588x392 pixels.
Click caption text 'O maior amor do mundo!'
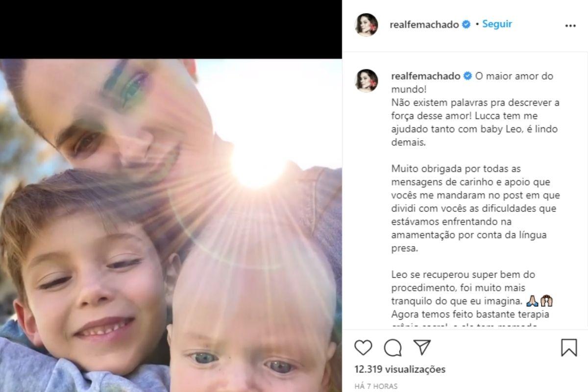coord(472,83)
